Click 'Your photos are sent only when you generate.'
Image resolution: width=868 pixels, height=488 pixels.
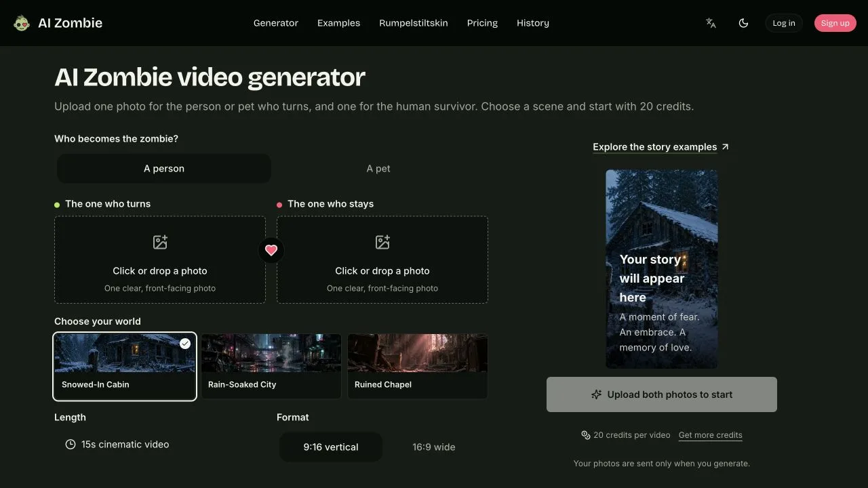pos(662,464)
